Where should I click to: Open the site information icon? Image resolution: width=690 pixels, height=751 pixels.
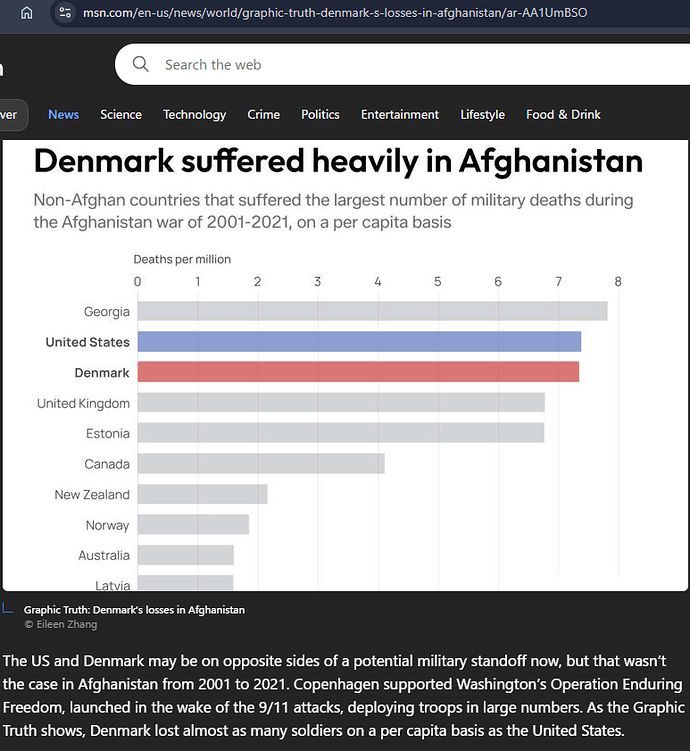[x=65, y=12]
